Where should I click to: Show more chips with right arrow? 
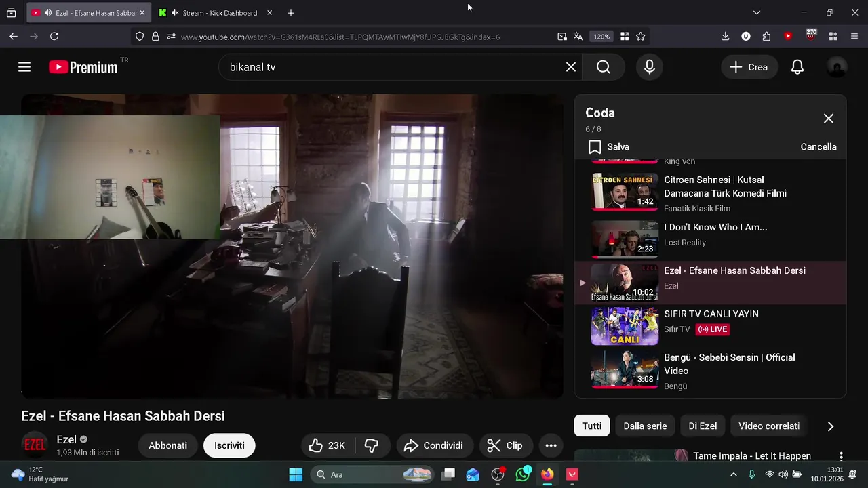(830, 426)
